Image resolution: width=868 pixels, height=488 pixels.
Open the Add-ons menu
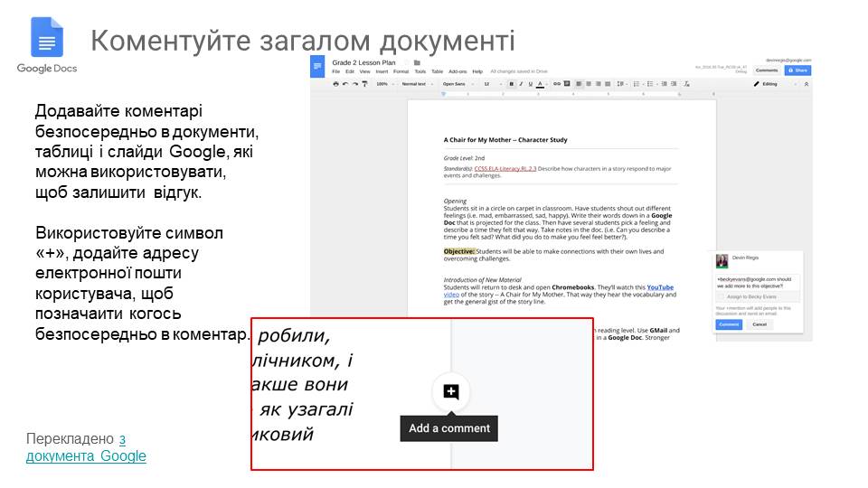pos(458,70)
